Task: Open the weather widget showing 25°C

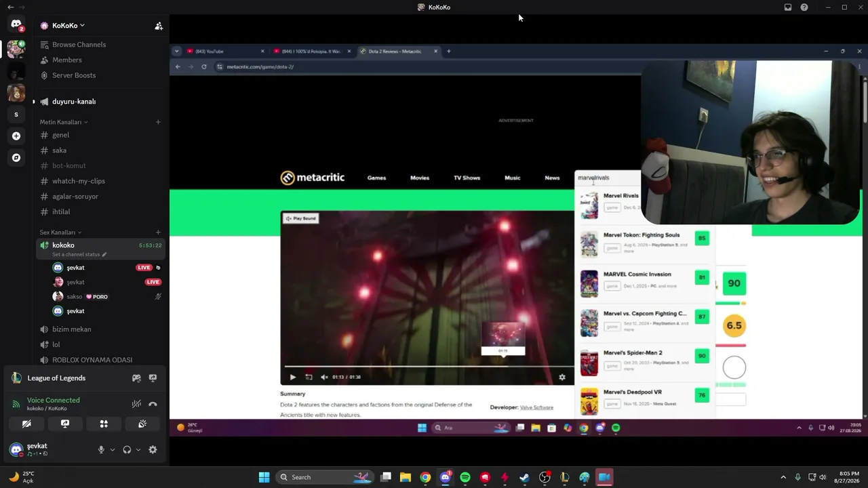Action: click(21, 477)
